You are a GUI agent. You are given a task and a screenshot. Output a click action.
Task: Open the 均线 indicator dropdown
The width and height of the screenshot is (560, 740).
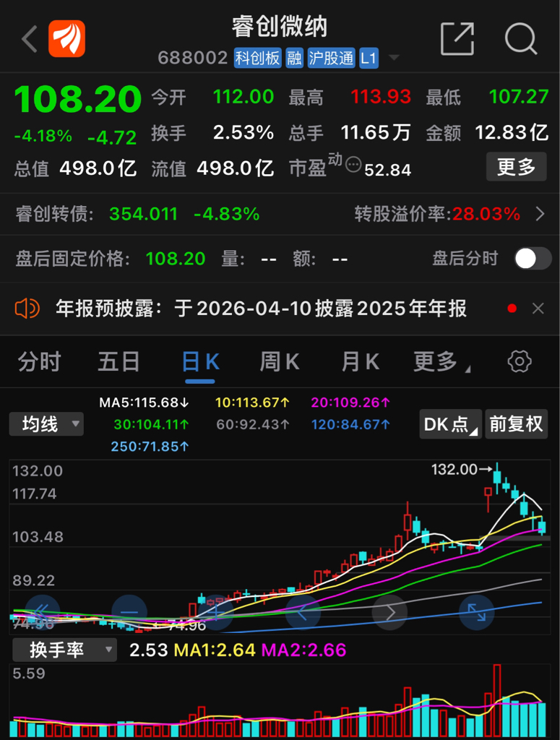point(46,423)
